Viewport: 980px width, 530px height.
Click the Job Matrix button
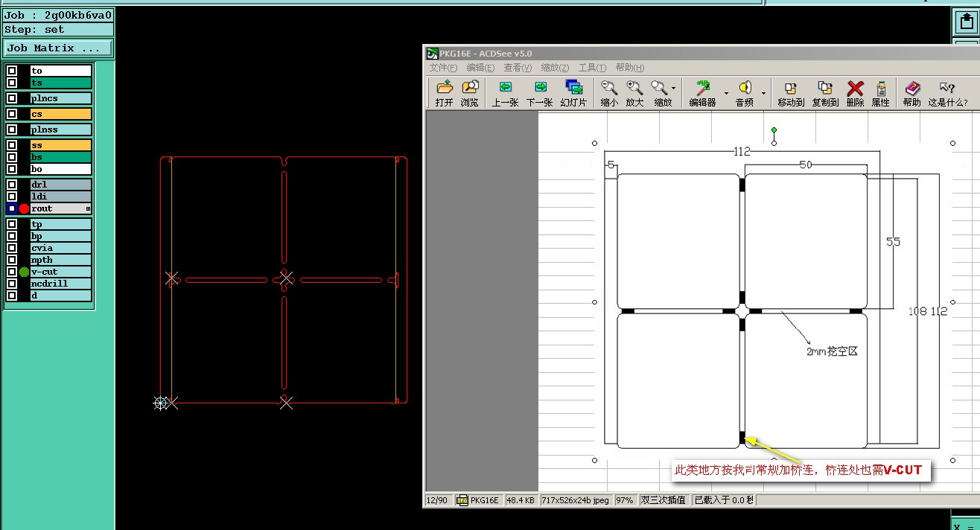58,48
